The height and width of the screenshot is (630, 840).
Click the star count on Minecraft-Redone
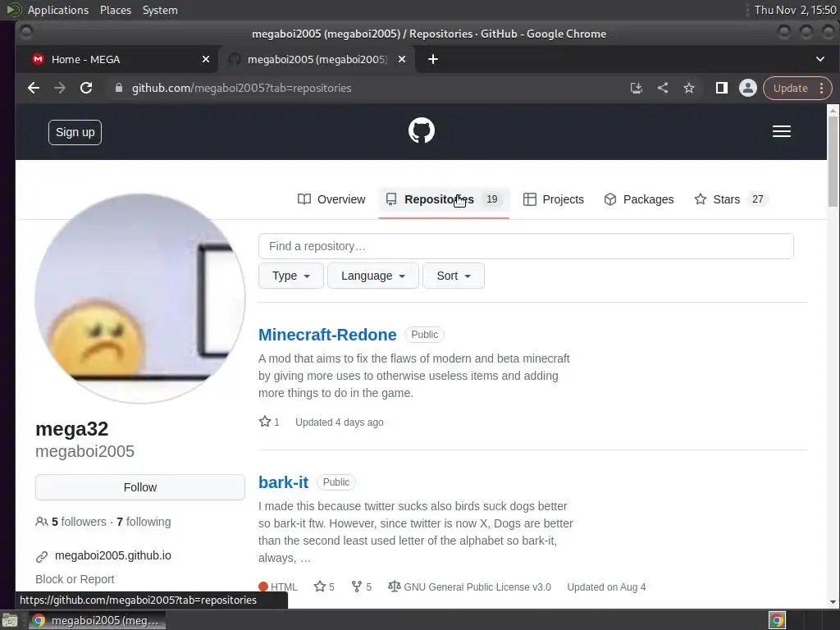click(x=269, y=422)
